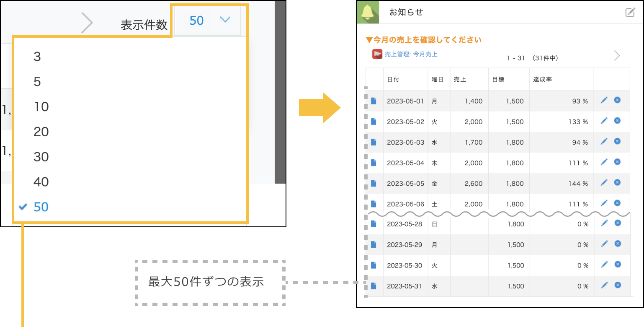Click the checkmark beside the 50 option
The height and width of the screenshot is (327, 644).
[24, 207]
